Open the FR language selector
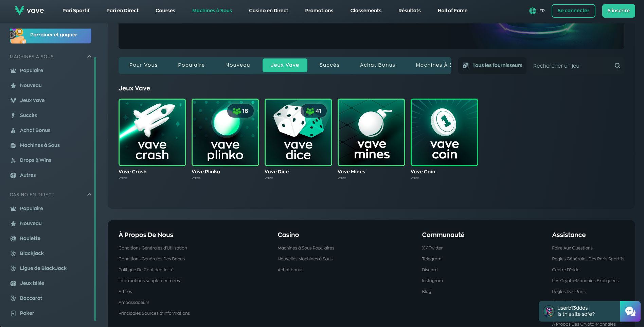This screenshot has width=644, height=327. click(542, 11)
